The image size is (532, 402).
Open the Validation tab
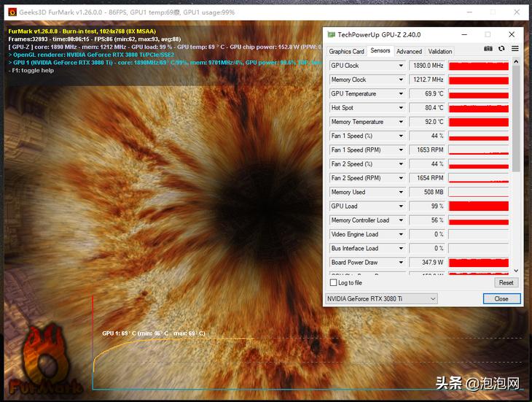440,51
